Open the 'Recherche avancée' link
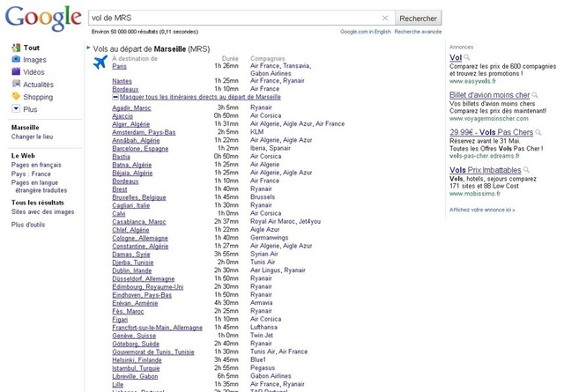Image resolution: width=564 pixels, height=392 pixels. tap(419, 31)
